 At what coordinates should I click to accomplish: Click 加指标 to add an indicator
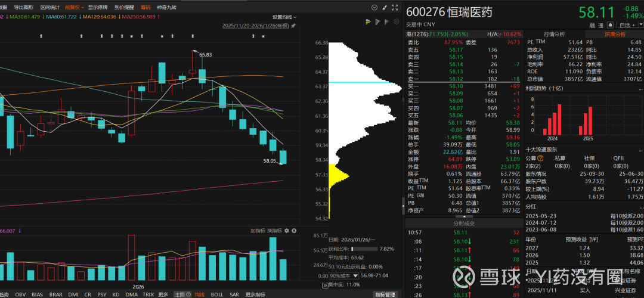[258, 231]
